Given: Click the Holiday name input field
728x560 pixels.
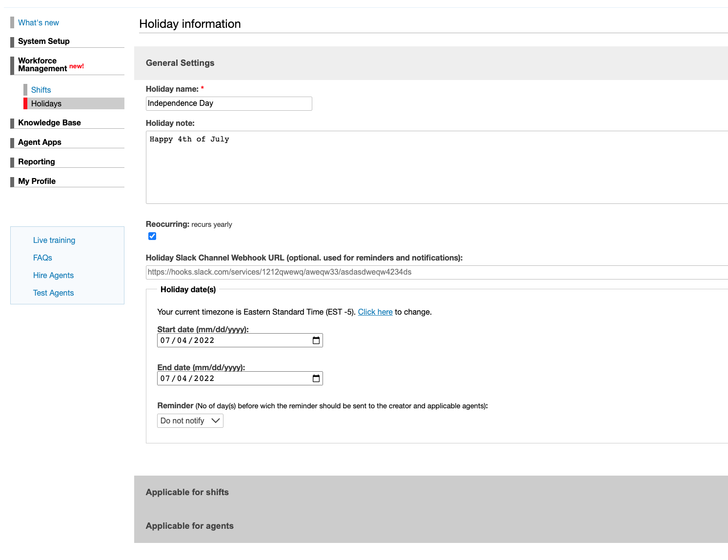Looking at the screenshot, I should point(228,103).
